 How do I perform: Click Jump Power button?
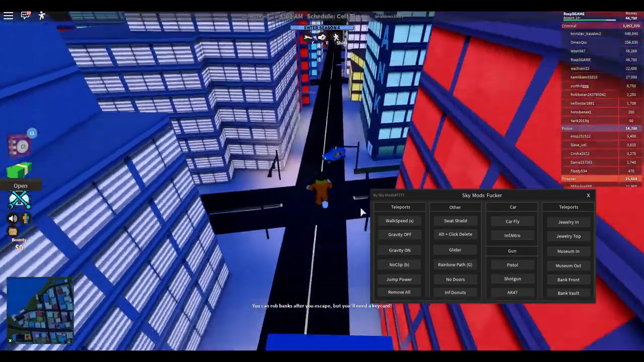(399, 279)
